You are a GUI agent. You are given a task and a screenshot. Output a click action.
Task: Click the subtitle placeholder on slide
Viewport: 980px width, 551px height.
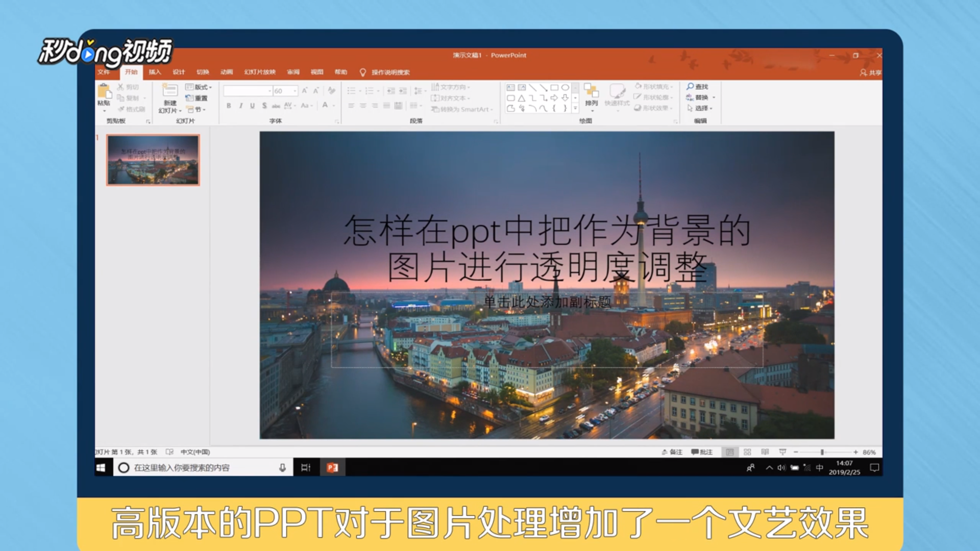click(x=547, y=329)
